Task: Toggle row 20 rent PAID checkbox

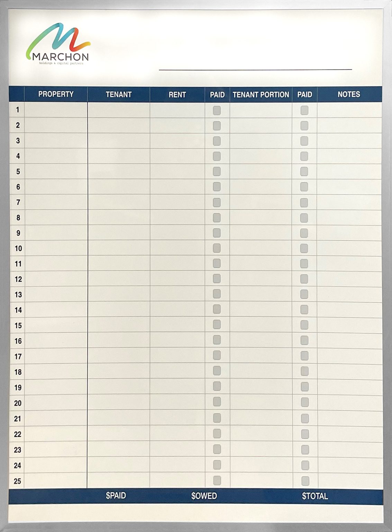Action: click(217, 402)
